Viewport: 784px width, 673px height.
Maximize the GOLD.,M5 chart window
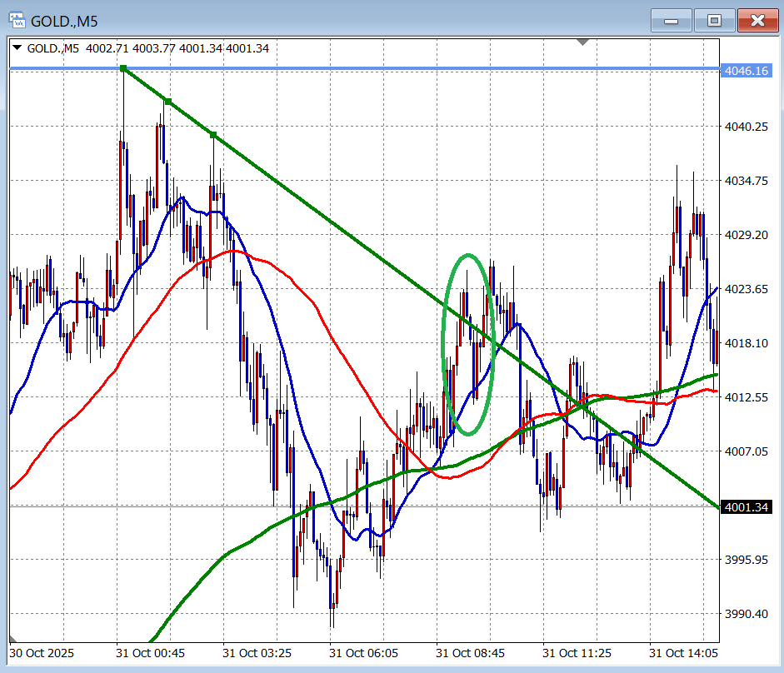[x=714, y=21]
